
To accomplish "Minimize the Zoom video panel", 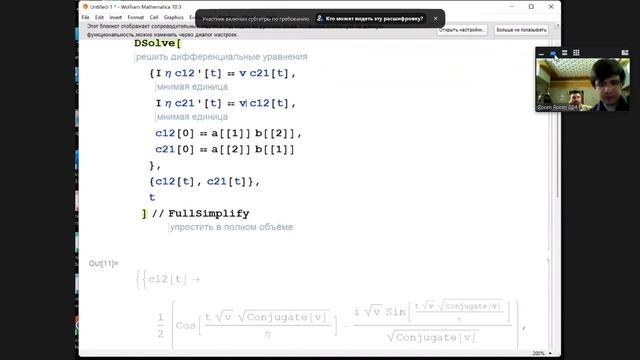I will (x=541, y=53).
